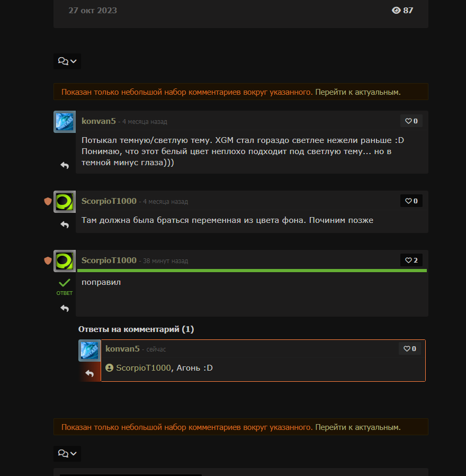
Task: Click the shield badge next to 'Починим позже' comment
Action: click(48, 201)
